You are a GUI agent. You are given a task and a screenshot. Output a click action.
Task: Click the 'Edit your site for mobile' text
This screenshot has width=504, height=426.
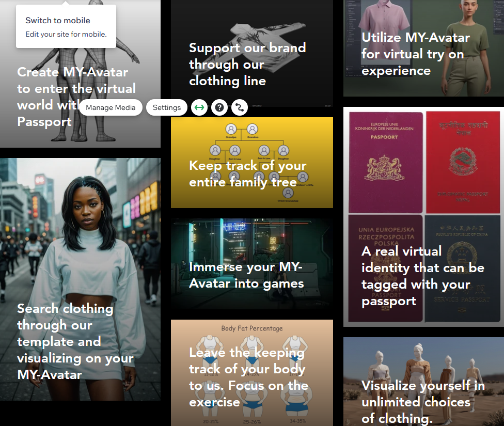click(66, 35)
